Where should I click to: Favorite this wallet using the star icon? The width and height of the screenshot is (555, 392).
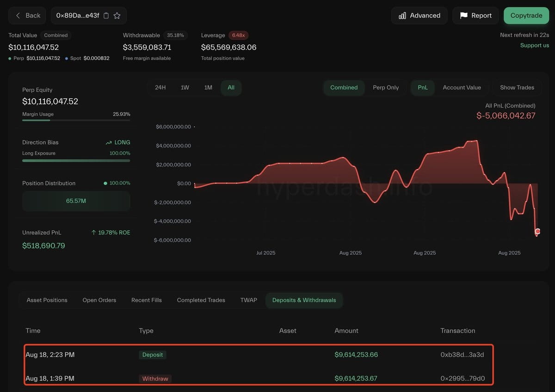pos(117,16)
